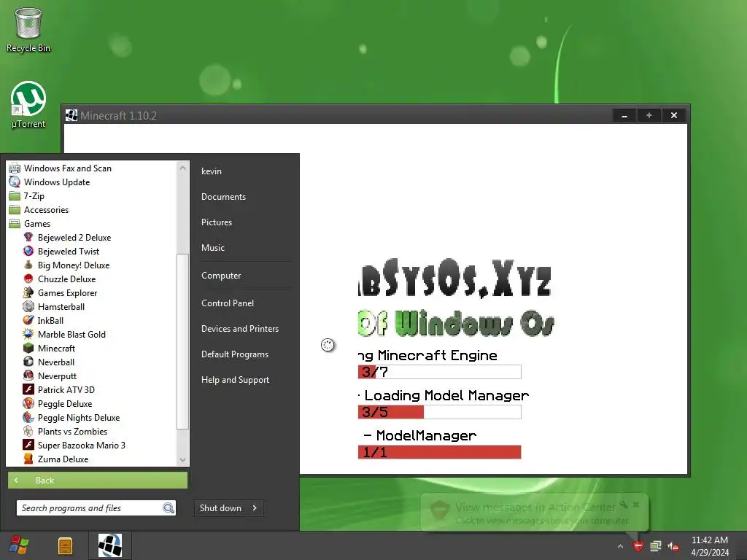Launch Peggle Deluxe icon
The image size is (747, 560).
coord(28,403)
